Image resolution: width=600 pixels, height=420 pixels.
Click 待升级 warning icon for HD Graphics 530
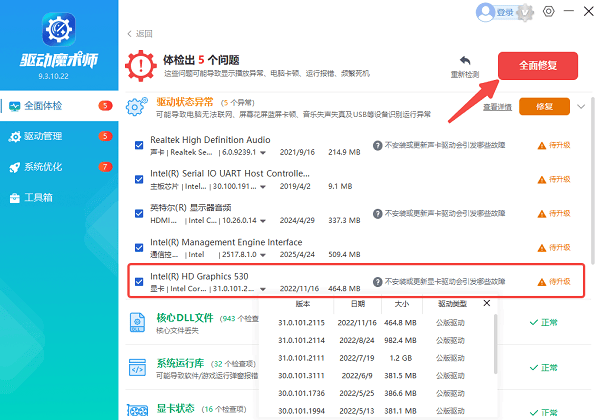click(541, 282)
